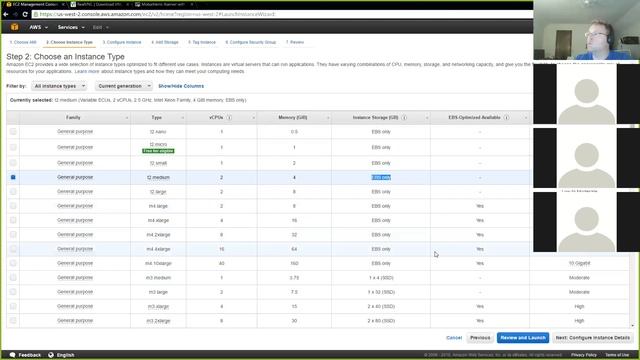Click the Step 2: Choose an Instance Type heading

(65, 57)
